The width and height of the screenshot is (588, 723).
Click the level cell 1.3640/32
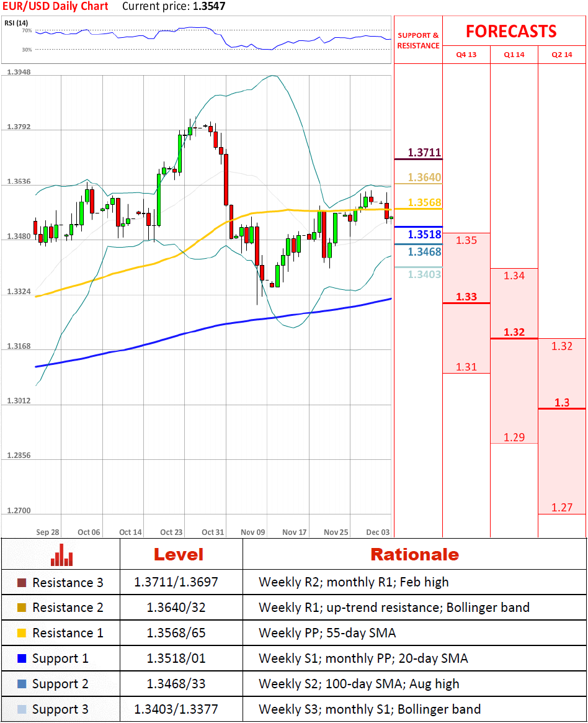click(176, 608)
